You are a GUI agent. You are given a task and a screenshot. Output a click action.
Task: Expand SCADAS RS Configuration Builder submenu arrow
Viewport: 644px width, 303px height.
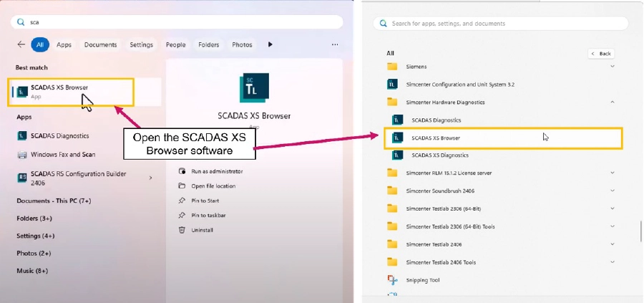[x=150, y=178]
